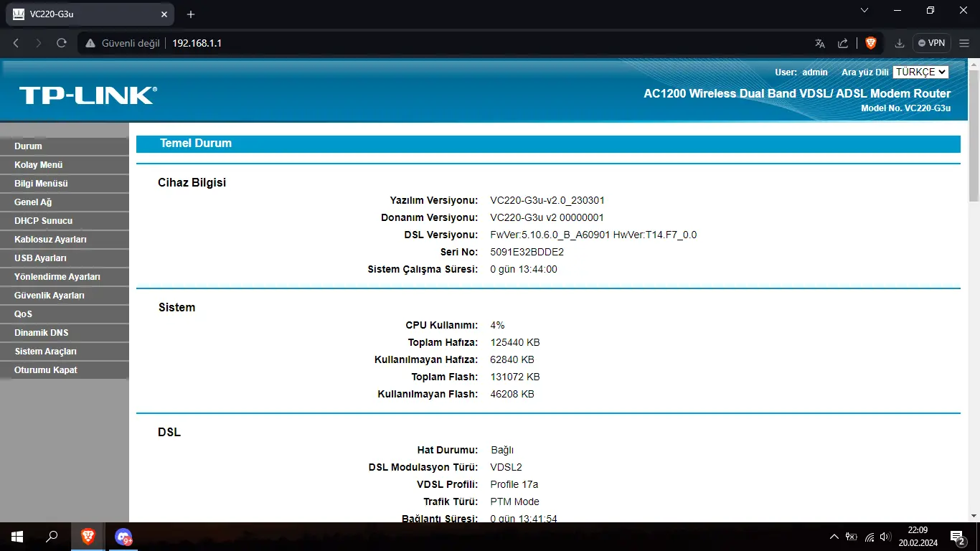Open the Durum menu
The width and height of the screenshot is (980, 551).
coord(65,146)
